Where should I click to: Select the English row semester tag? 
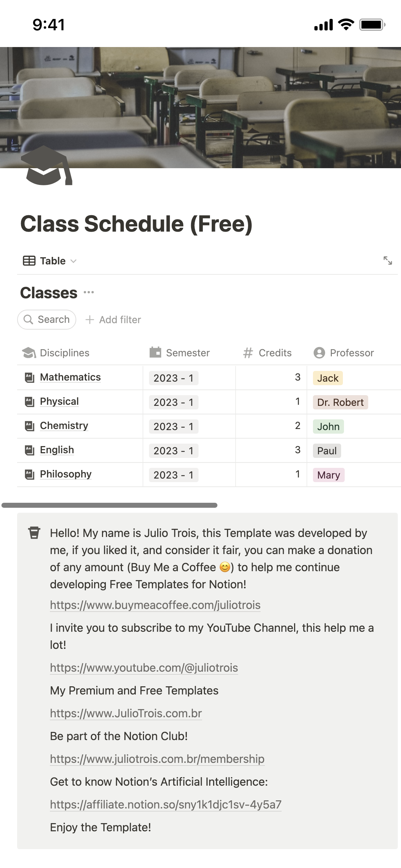click(x=174, y=451)
